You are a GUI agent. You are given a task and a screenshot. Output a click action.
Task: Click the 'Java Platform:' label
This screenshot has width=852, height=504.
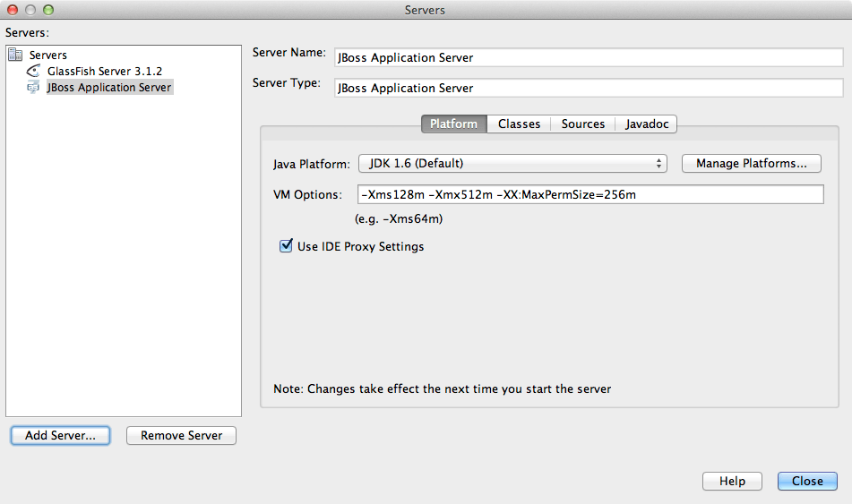tap(312, 164)
